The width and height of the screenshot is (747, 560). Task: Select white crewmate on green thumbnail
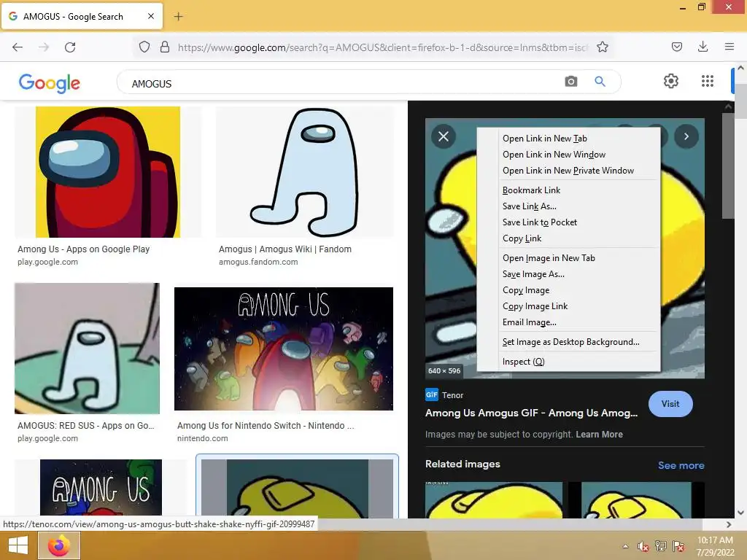[x=88, y=349]
